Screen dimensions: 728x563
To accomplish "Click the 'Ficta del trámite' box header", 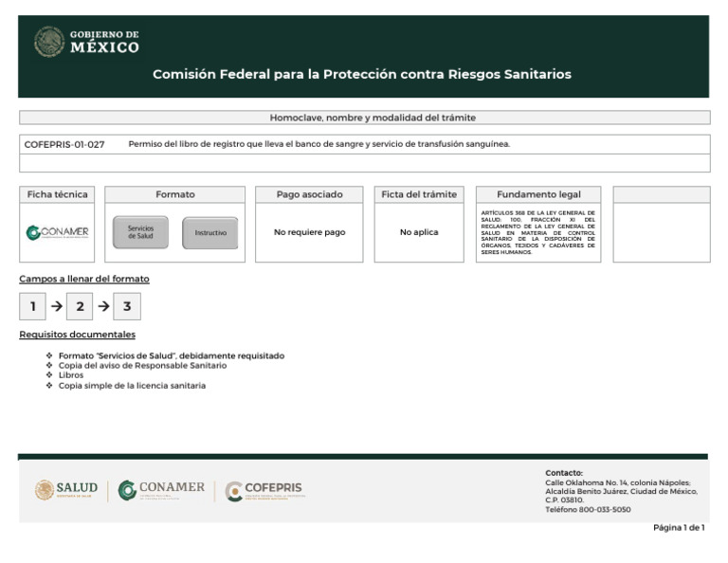I will [x=419, y=194].
